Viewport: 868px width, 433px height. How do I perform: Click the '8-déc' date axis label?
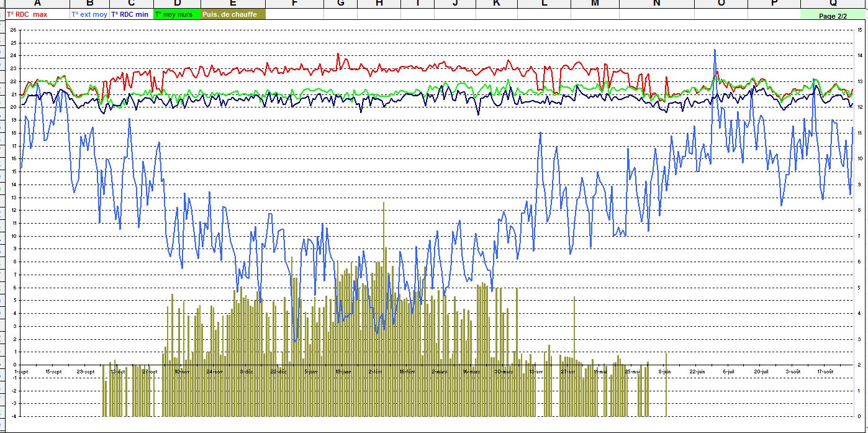(x=246, y=371)
